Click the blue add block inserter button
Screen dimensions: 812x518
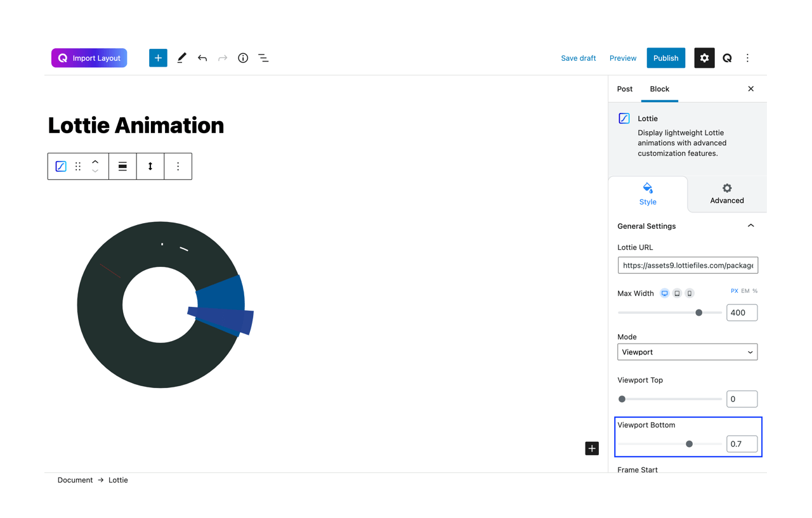click(158, 58)
